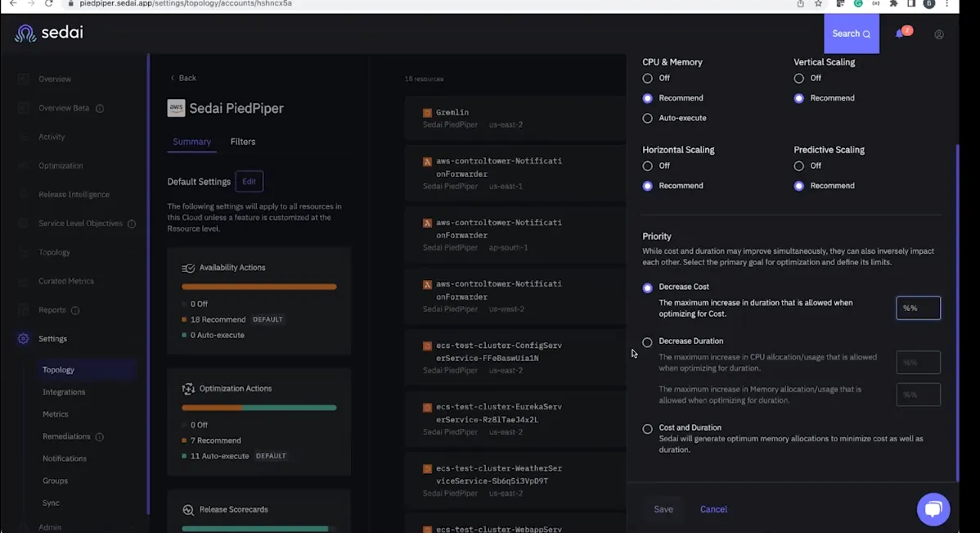Focus the max Memory increase percent field
Screen dimensions: 980x533
pos(918,395)
